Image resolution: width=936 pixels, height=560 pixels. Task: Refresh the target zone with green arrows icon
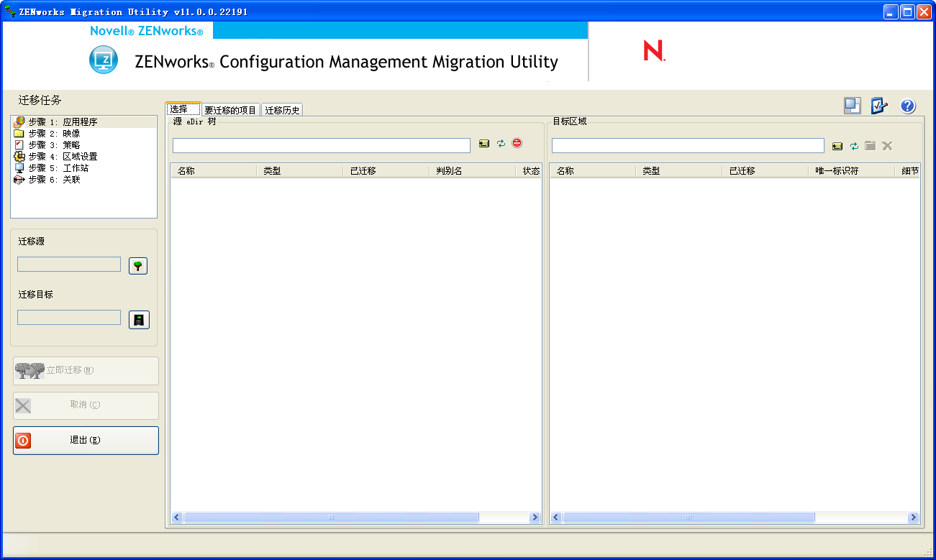coord(854,146)
